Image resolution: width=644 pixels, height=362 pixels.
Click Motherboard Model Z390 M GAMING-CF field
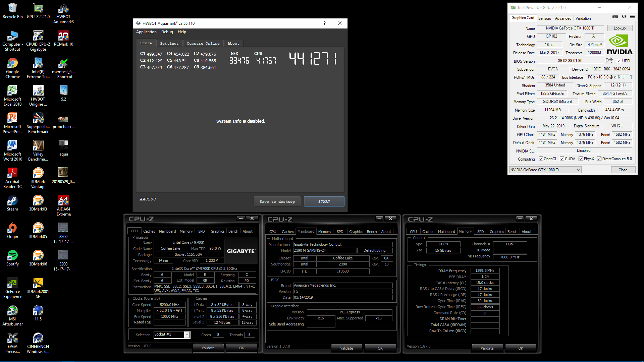[x=325, y=250]
